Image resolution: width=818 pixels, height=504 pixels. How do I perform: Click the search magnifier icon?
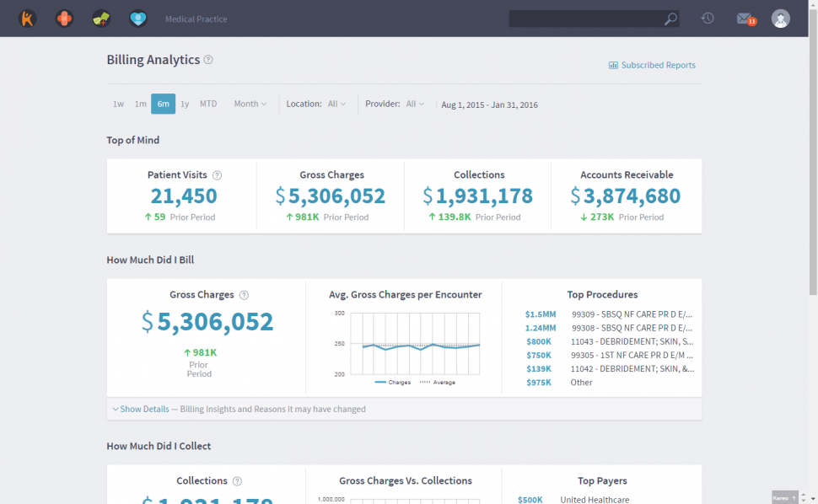(670, 19)
